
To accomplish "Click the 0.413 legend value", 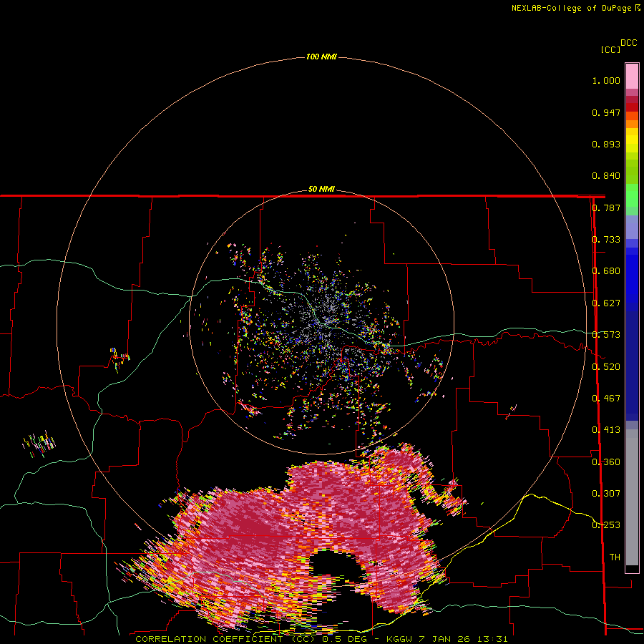I will [606, 430].
